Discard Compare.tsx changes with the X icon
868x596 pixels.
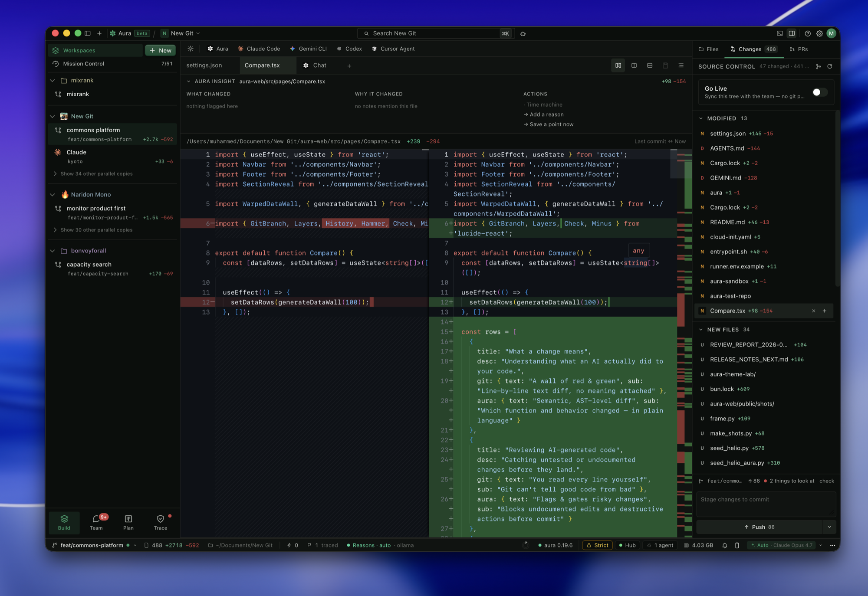tap(814, 311)
